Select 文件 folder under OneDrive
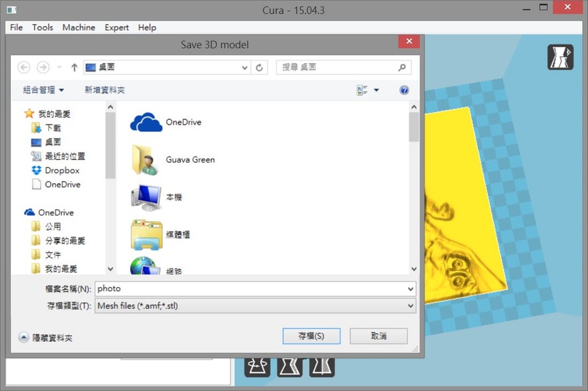The height and width of the screenshot is (391, 588). [46, 255]
